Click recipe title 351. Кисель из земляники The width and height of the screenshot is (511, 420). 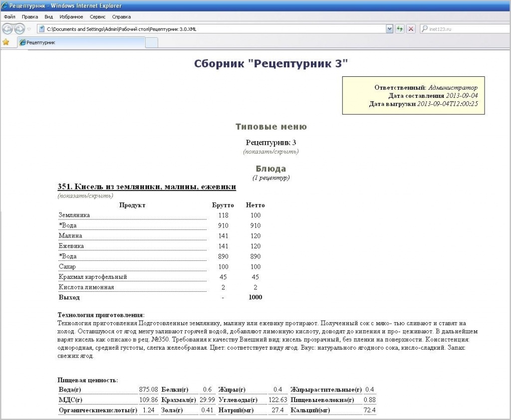147,187
